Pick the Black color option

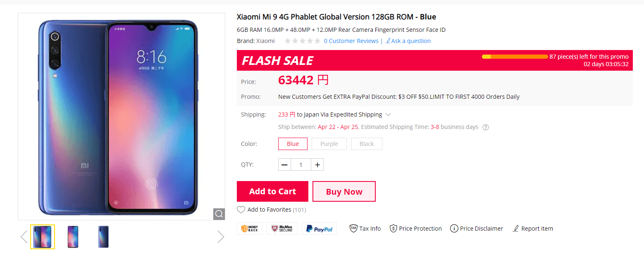tap(366, 144)
